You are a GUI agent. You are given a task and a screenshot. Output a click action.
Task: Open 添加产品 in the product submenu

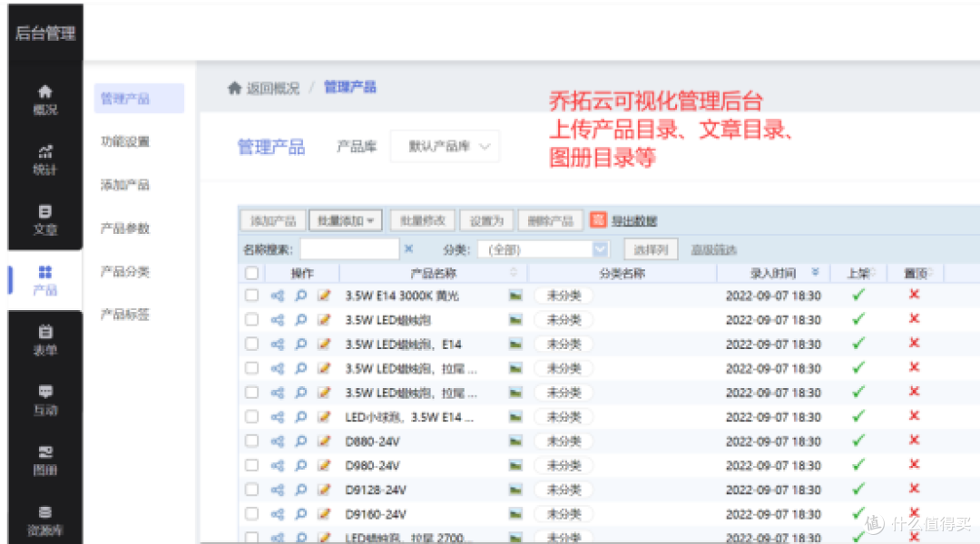[125, 185]
